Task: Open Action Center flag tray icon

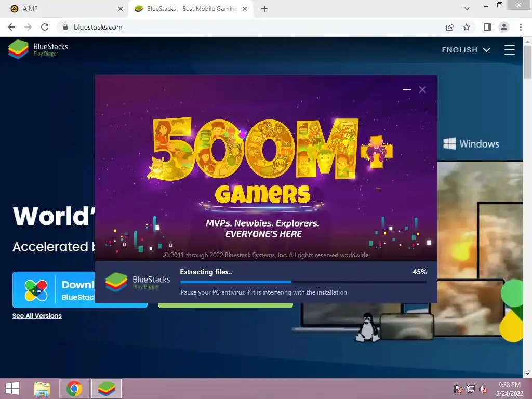Action: [x=458, y=389]
